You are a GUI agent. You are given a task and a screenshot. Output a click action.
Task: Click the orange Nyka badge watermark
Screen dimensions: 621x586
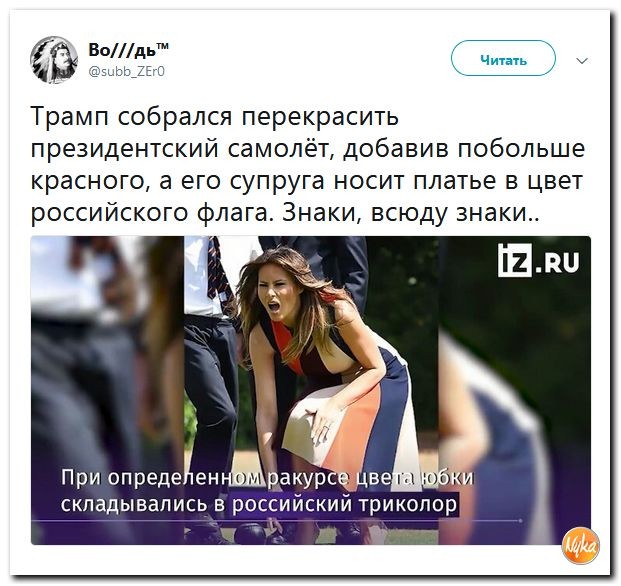581,547
